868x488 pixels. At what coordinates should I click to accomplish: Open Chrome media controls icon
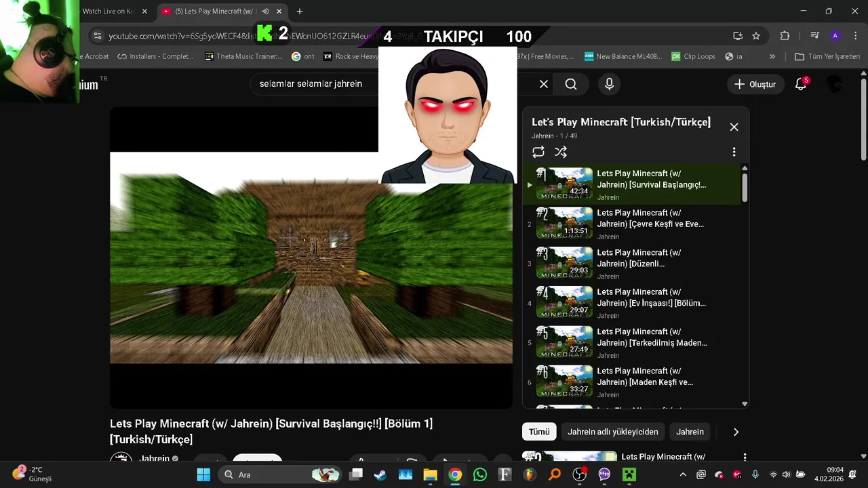click(815, 36)
